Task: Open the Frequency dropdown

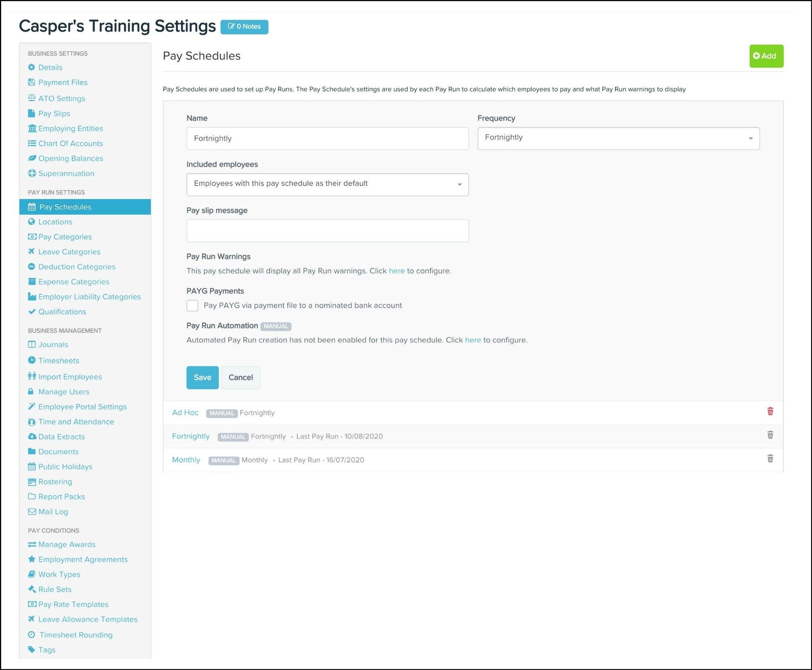Action: 618,138
